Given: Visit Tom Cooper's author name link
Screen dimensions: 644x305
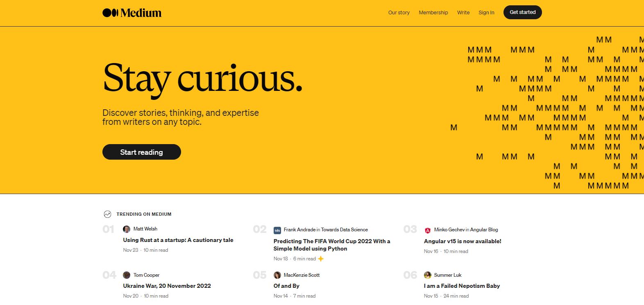Looking at the screenshot, I should click(147, 275).
